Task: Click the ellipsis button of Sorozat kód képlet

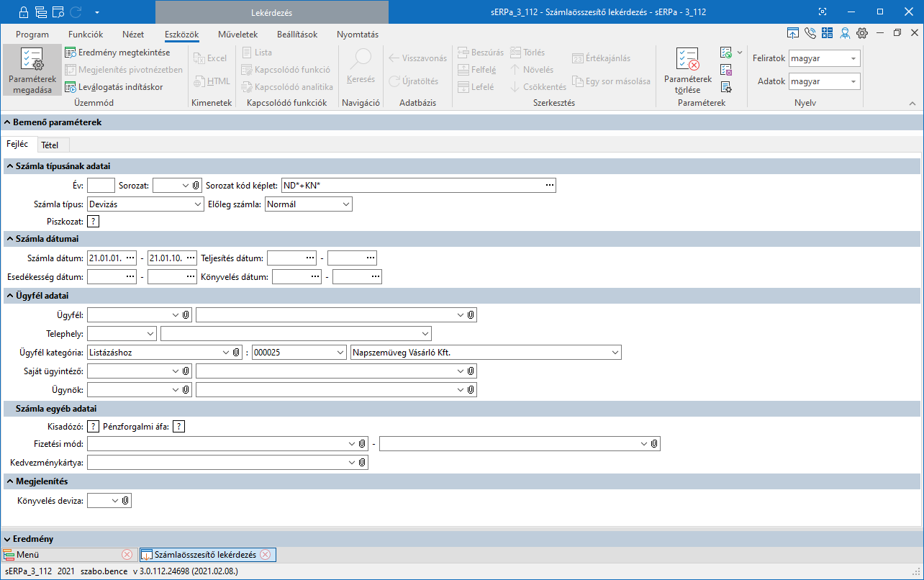Action: pos(550,186)
